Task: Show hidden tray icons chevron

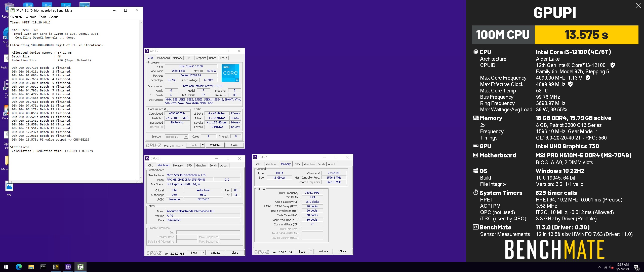Action: pyautogui.click(x=599, y=267)
